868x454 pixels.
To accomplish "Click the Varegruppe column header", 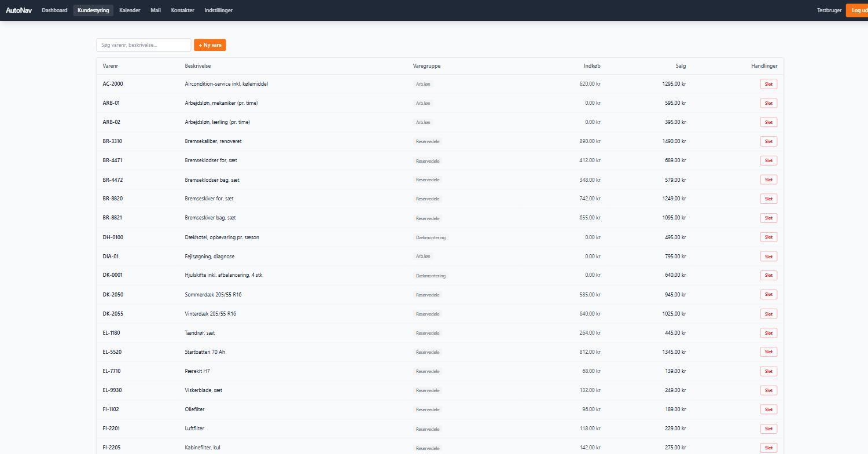I will (426, 66).
